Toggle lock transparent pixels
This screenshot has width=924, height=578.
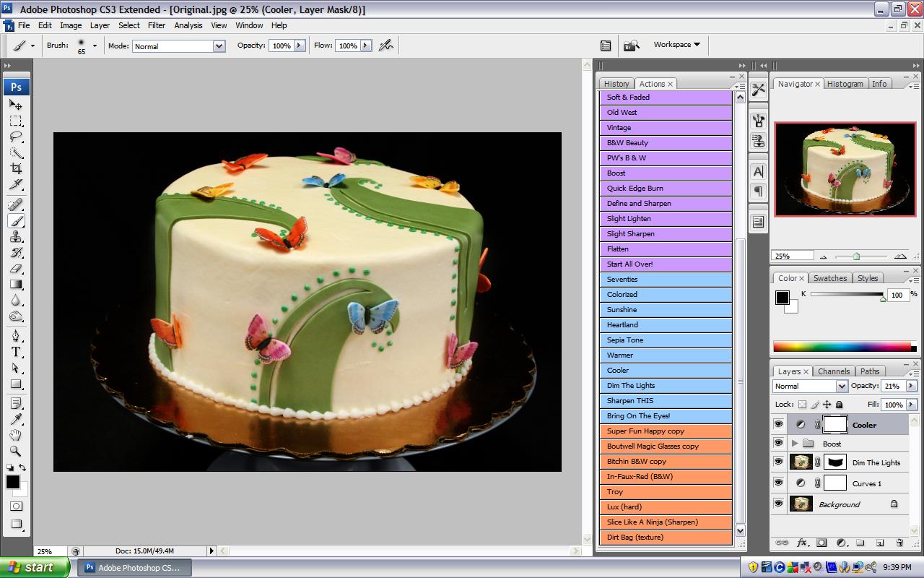point(802,405)
